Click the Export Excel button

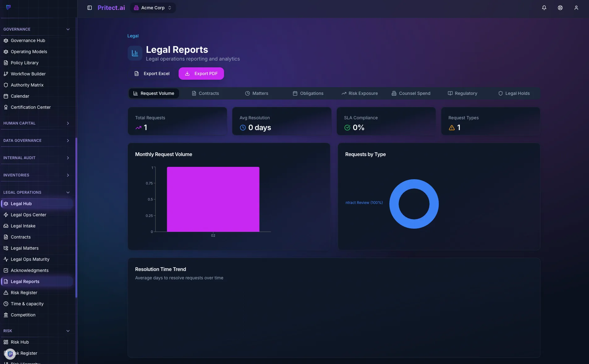[152, 74]
